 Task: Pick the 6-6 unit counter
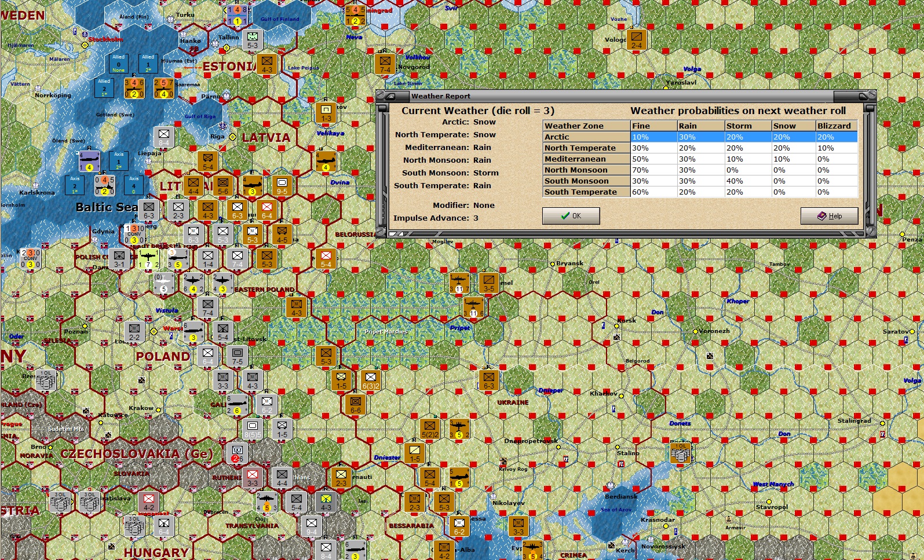click(356, 405)
